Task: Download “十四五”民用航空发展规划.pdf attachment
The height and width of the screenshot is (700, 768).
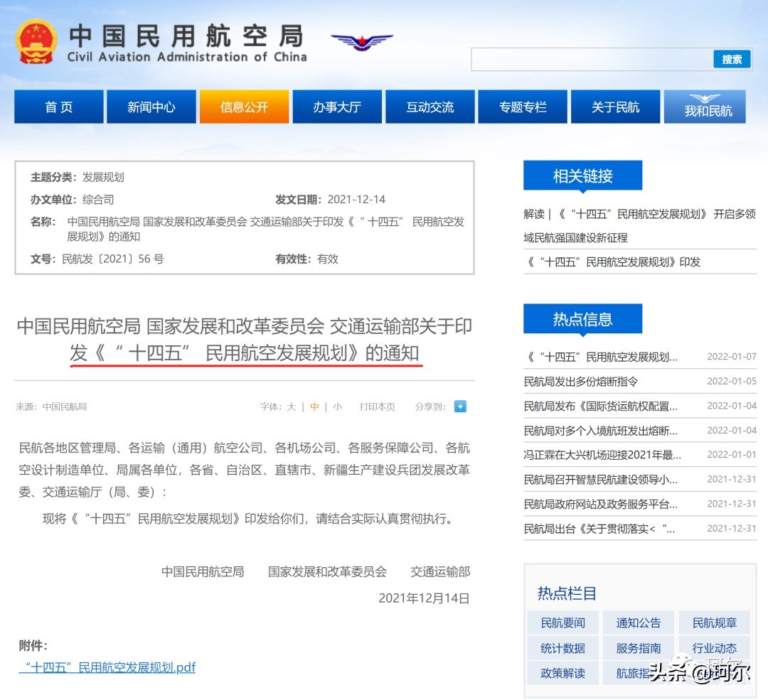Action: pos(107,667)
